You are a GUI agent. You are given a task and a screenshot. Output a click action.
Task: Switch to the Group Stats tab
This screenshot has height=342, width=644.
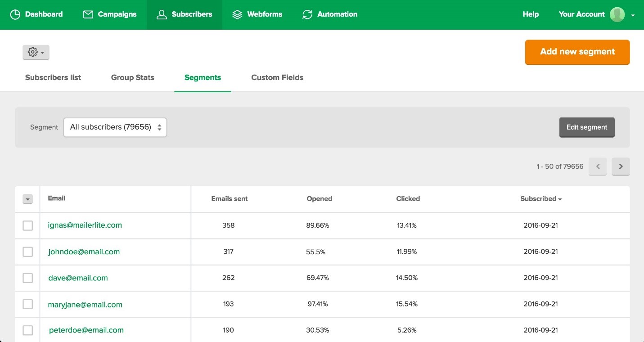click(133, 77)
